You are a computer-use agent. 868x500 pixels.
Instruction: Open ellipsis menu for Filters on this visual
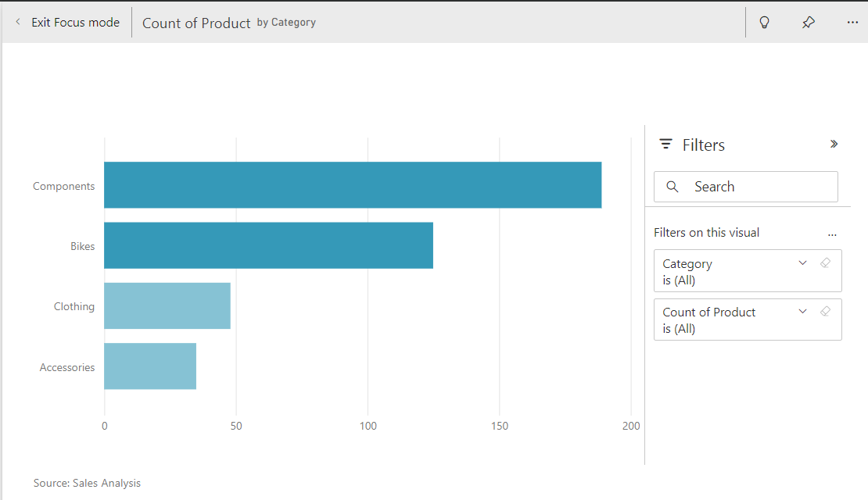click(x=832, y=234)
